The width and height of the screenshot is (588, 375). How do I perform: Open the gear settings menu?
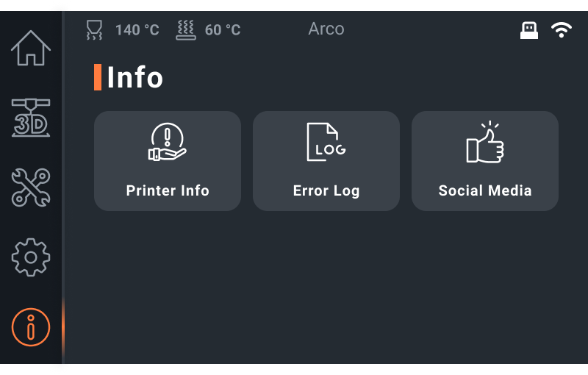point(31,257)
